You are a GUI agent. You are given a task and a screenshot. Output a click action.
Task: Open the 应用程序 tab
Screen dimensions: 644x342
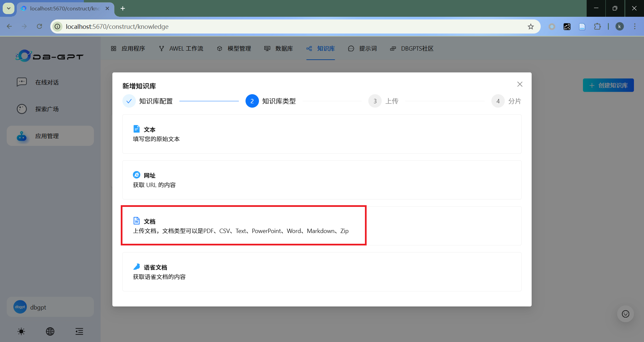pyautogui.click(x=128, y=49)
